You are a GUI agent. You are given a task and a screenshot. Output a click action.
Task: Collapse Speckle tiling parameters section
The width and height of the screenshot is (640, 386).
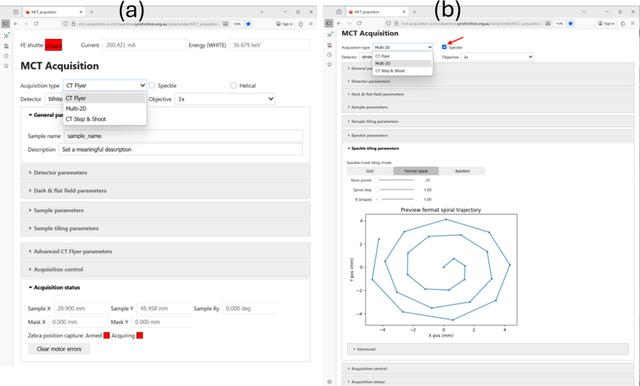(x=488, y=149)
